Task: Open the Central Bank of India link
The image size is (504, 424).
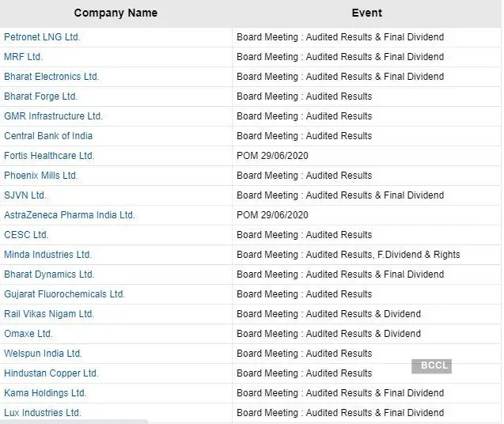Action: [48, 136]
